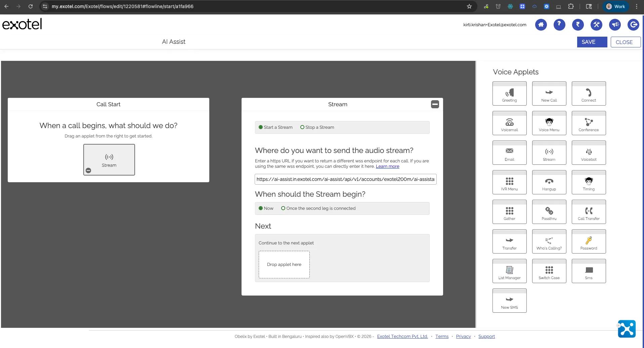
Task: Choose the Connect applet
Action: click(x=589, y=93)
